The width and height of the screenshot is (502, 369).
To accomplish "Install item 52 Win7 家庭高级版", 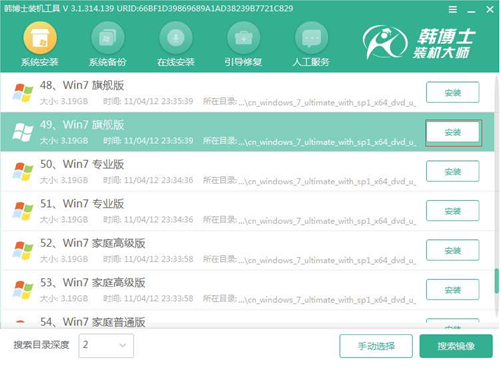I will click(x=453, y=250).
